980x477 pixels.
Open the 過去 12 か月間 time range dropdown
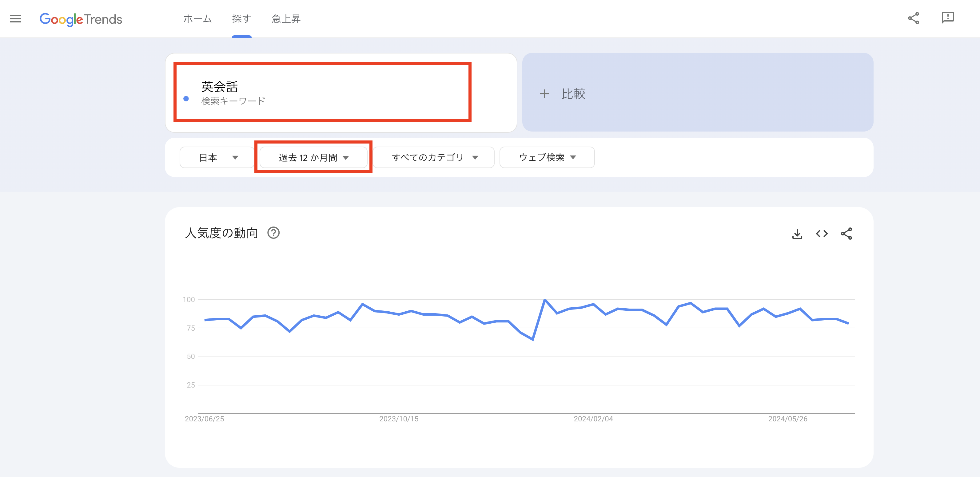[x=313, y=157]
